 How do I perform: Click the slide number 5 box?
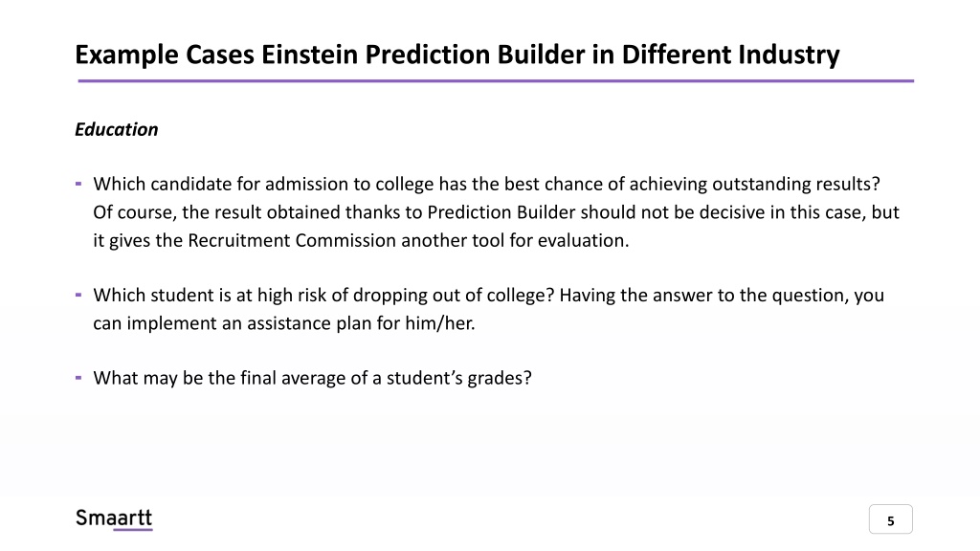click(x=891, y=519)
